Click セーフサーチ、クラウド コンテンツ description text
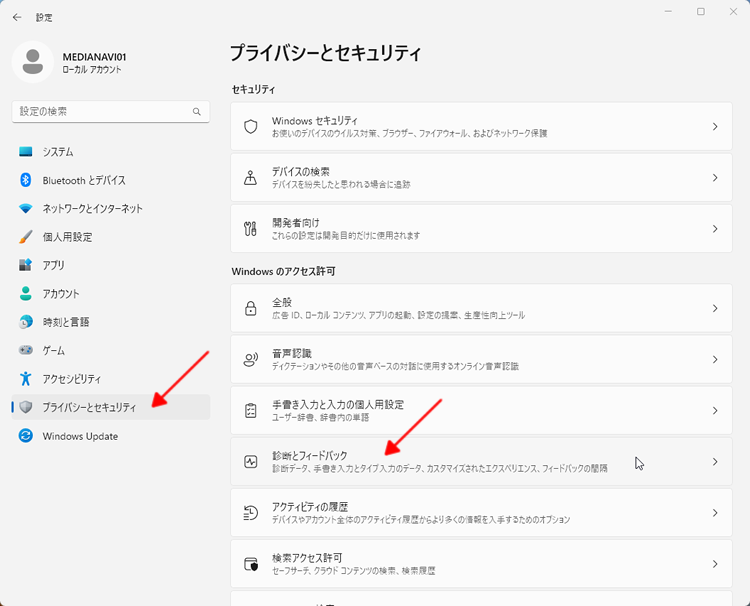Viewport: 750px width, 606px height. (x=353, y=571)
